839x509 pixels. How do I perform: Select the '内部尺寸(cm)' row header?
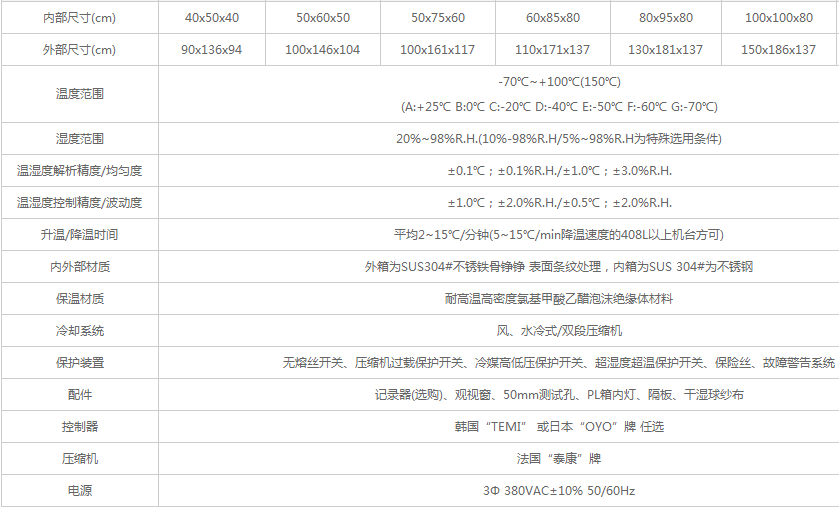pos(79,18)
